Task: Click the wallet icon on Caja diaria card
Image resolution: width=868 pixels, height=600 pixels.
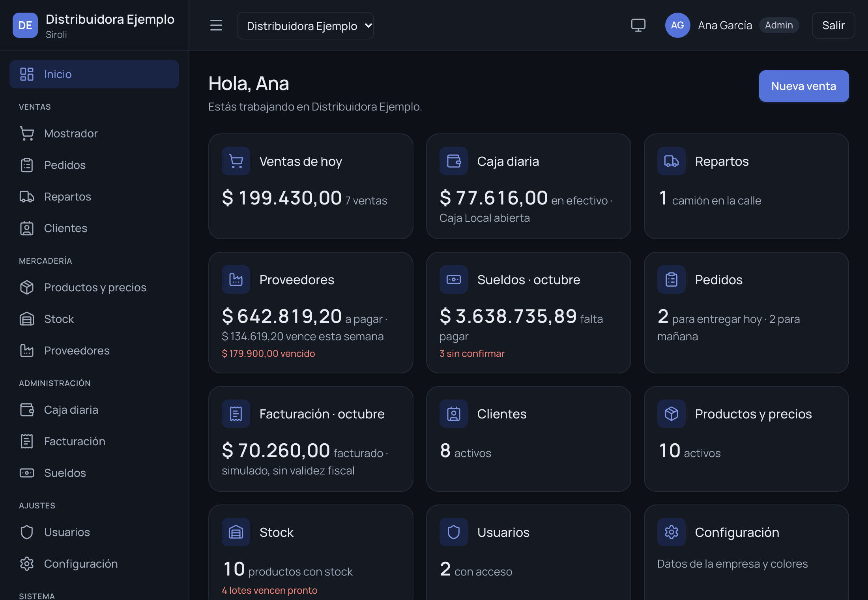Action: point(454,161)
